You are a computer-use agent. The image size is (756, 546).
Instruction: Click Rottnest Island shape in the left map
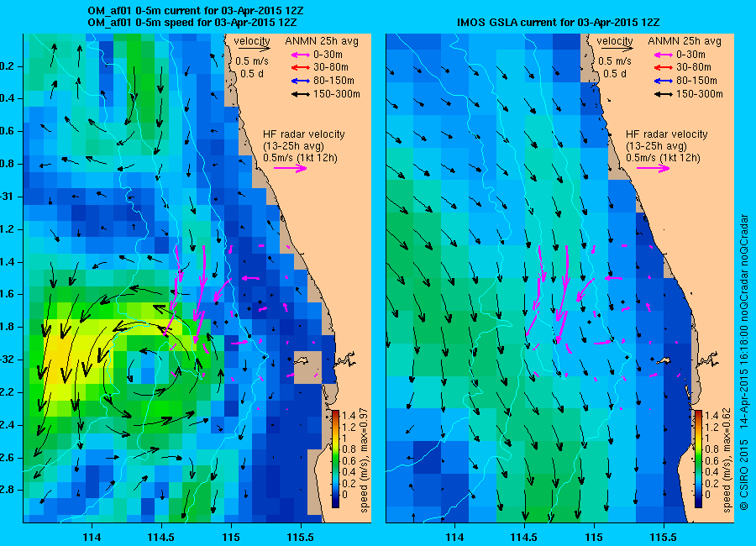coord(302,360)
